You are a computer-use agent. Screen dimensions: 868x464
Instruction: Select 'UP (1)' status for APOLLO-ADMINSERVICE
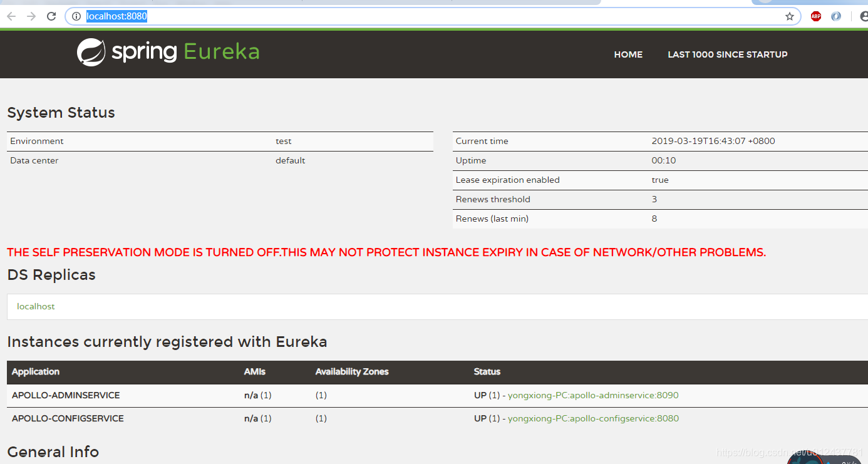coord(487,395)
